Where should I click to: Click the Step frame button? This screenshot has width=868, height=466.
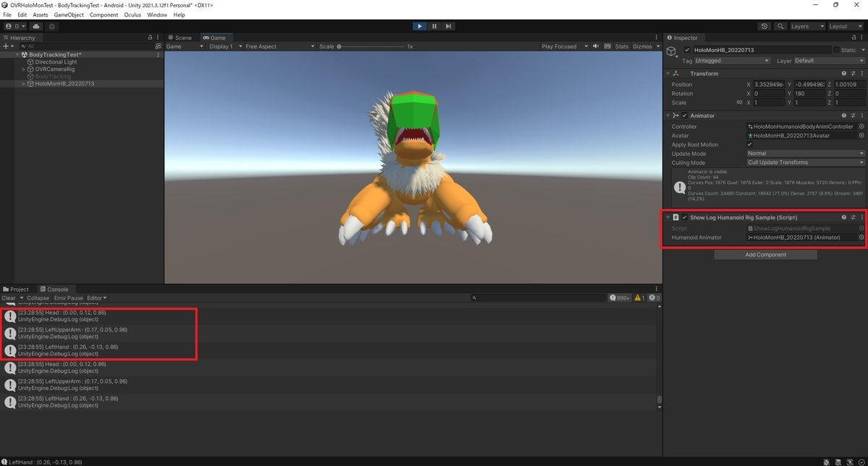(448, 26)
